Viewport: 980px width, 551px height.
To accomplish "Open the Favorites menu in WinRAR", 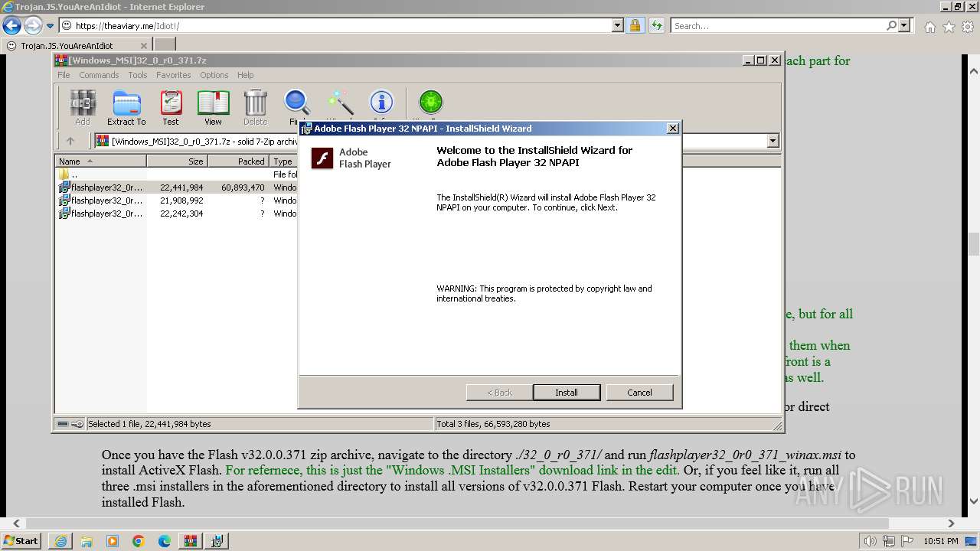I will pyautogui.click(x=174, y=75).
